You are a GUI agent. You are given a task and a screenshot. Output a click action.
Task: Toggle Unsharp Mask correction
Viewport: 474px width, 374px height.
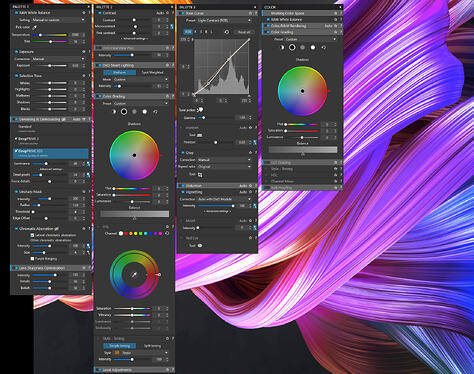[16, 192]
